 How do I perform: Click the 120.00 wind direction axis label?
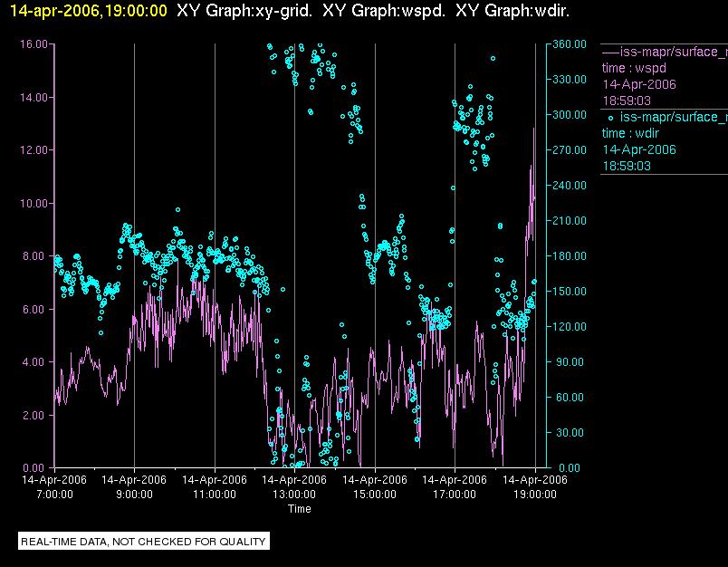click(x=570, y=326)
